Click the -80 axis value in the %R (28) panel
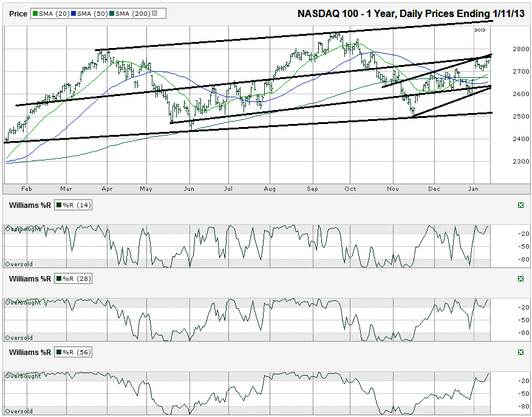This screenshot has height=417, width=532. [524, 333]
